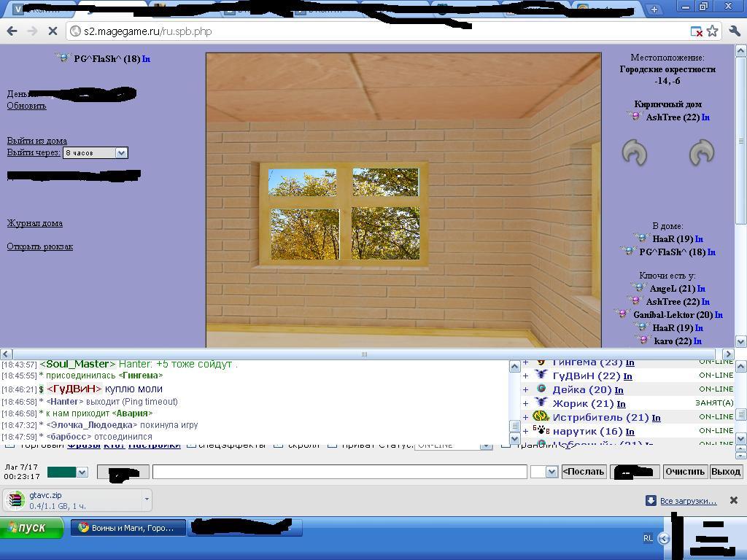Image resolution: width=747 pixels, height=560 pixels.
Task: Click the In link beside Ganibal-Lektor (20)
Action: [x=719, y=315]
